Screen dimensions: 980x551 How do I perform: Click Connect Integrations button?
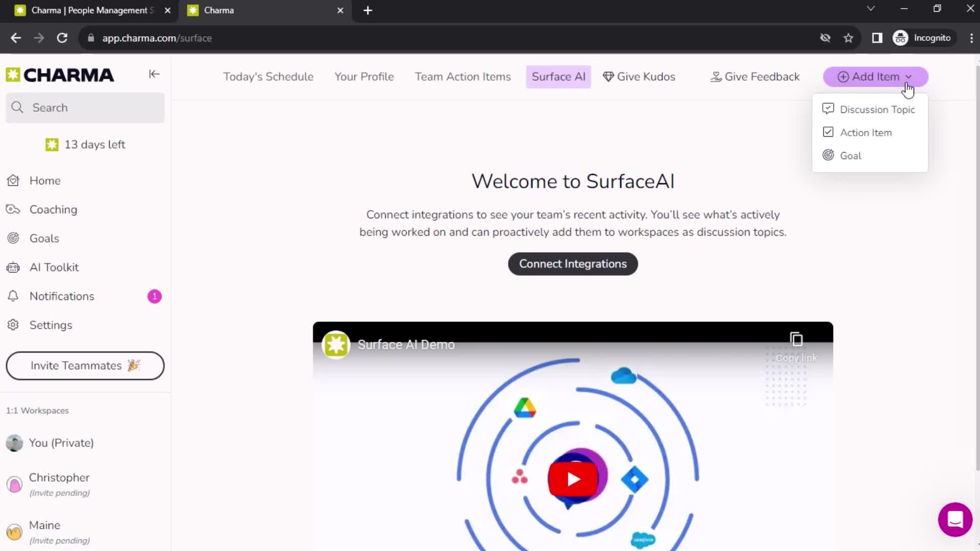573,264
